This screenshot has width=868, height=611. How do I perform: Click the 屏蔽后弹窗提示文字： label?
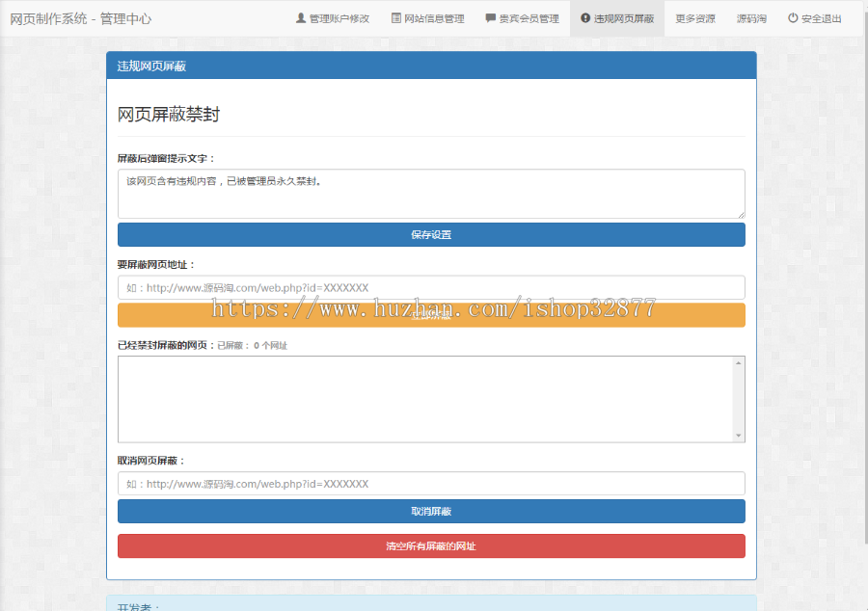166,159
